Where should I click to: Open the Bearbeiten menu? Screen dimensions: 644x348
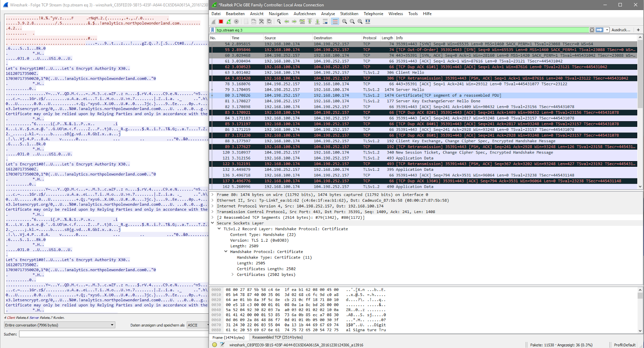(x=235, y=14)
